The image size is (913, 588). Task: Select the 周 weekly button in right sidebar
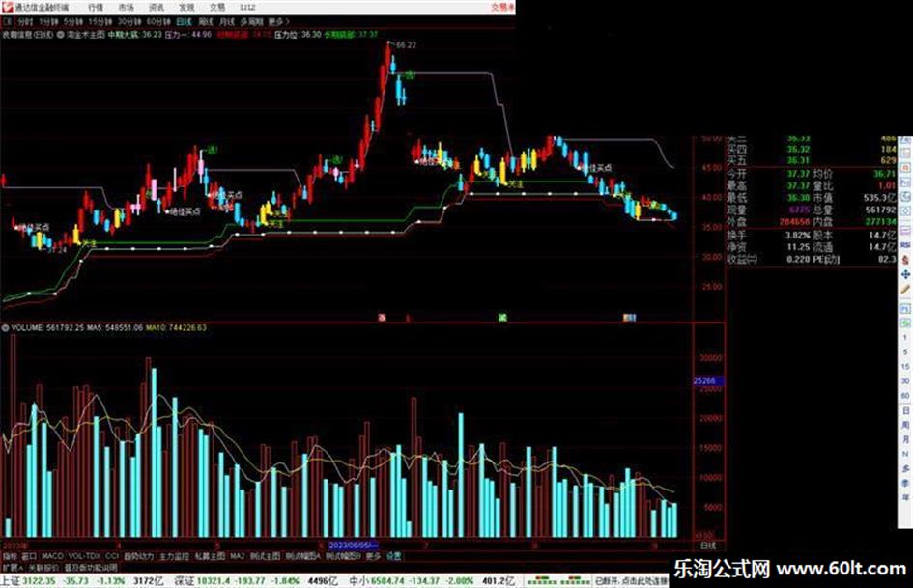click(905, 425)
